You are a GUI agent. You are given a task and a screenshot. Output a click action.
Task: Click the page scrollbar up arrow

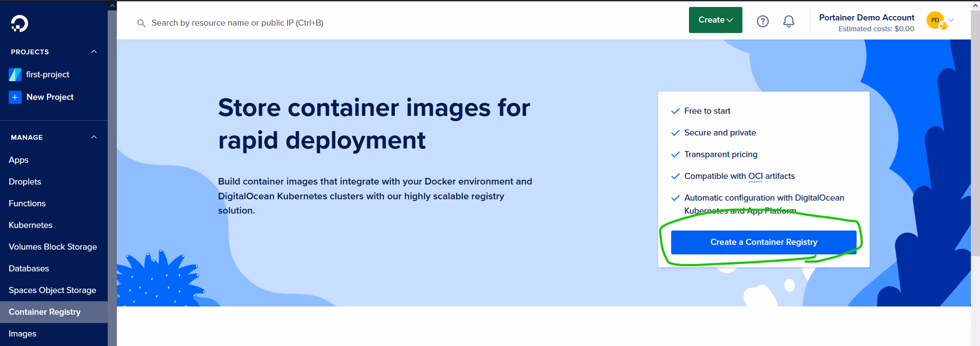click(975, 5)
